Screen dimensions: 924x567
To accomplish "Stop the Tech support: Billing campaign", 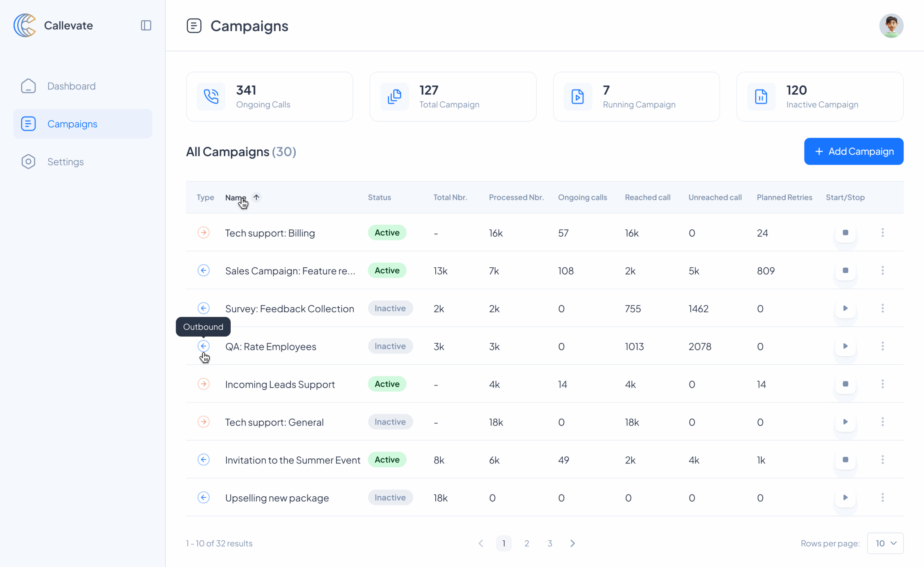I will (x=846, y=233).
